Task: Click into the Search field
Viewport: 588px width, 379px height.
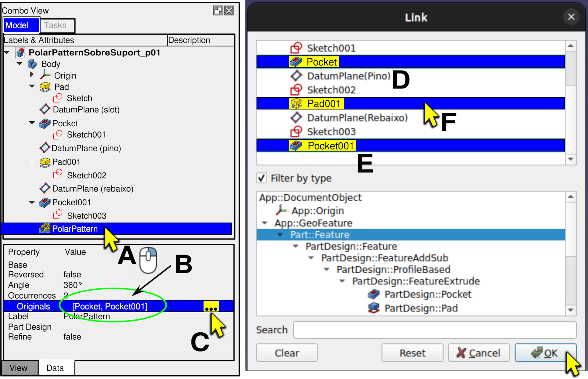Action: 435,330
